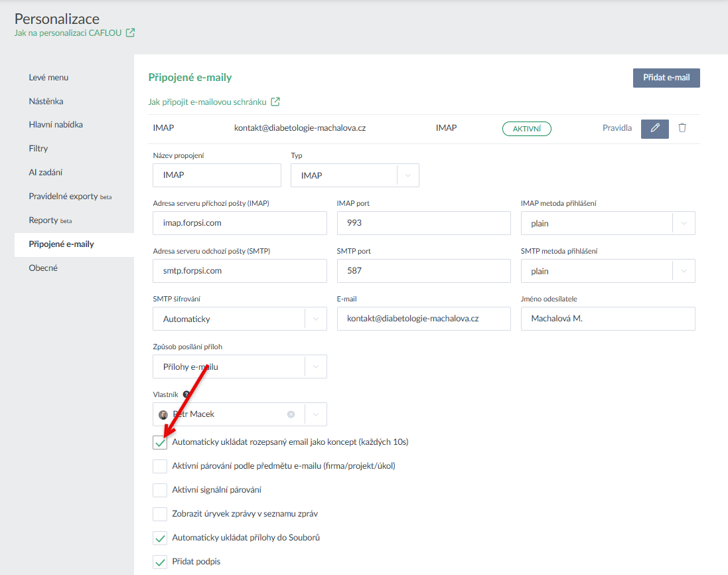Open the Způsob posílání příloh dropdown
This screenshot has width=728, height=575.
[315, 367]
